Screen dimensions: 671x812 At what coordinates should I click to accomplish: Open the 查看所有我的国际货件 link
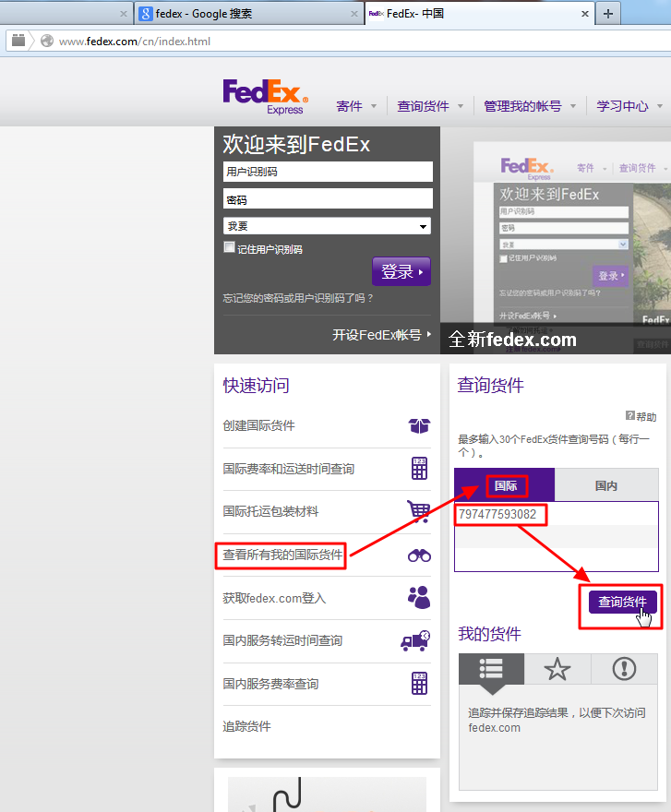pyautogui.click(x=282, y=555)
